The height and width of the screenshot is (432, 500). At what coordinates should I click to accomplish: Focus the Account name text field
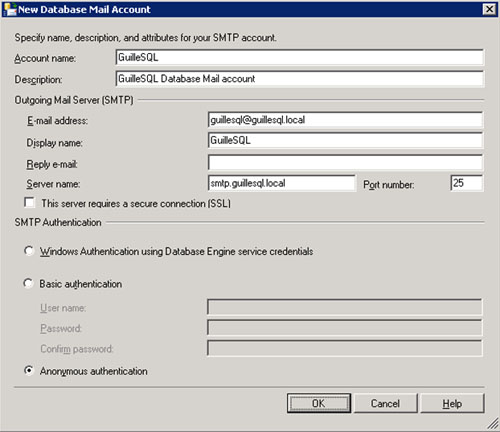(x=300, y=57)
